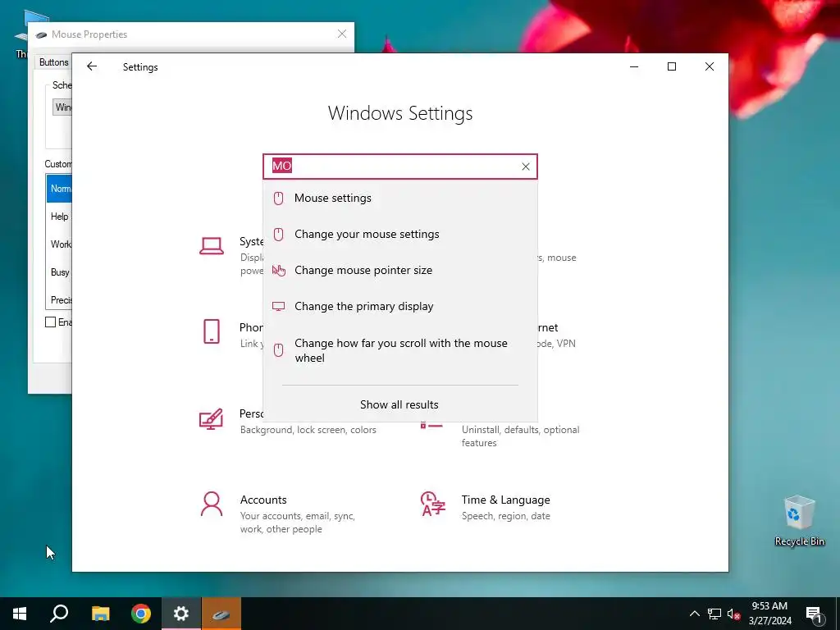The image size is (840, 630).
Task: Select highlighted Normal item in pointer list
Action: 59,189
